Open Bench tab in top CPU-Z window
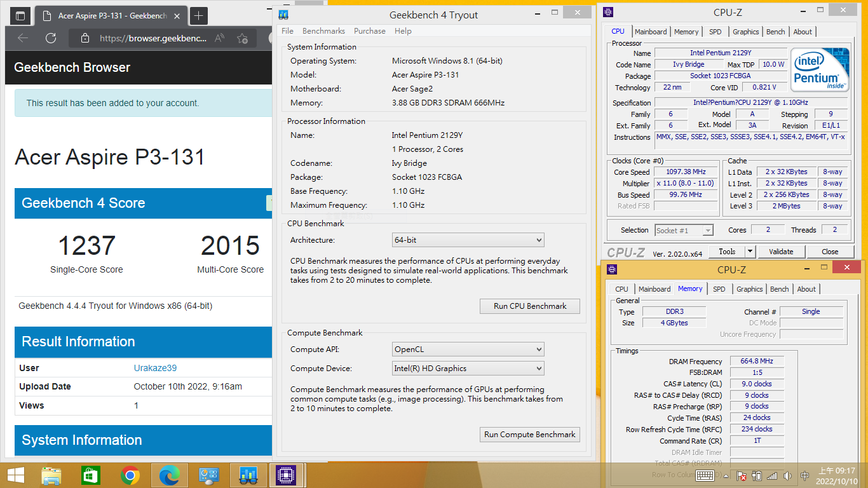868x488 pixels. 775,32
